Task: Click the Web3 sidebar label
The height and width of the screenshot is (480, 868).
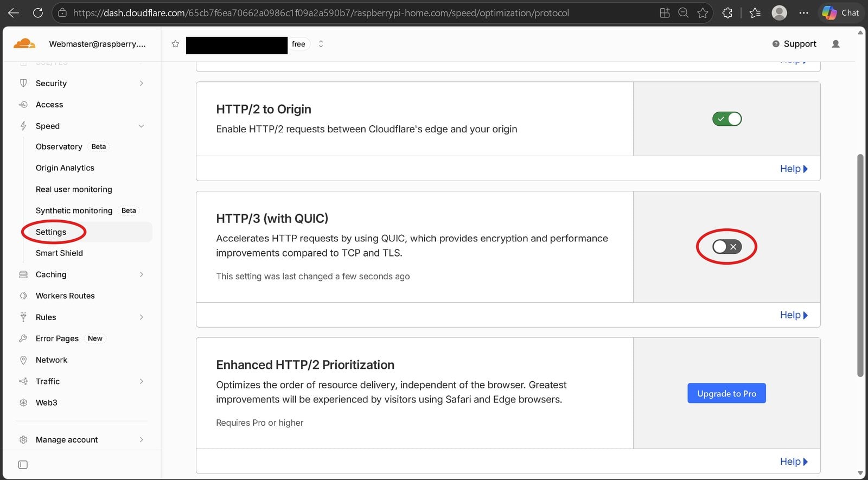Action: click(x=47, y=402)
